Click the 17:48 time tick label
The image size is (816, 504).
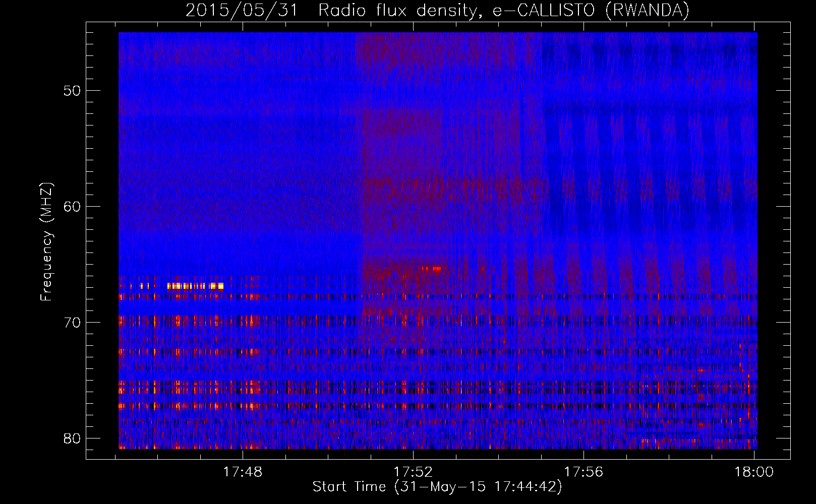tap(243, 472)
